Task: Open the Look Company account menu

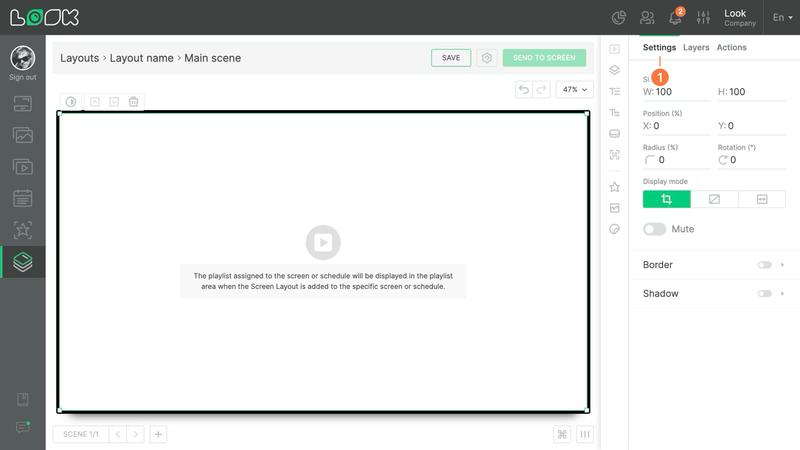Action: [x=739, y=18]
